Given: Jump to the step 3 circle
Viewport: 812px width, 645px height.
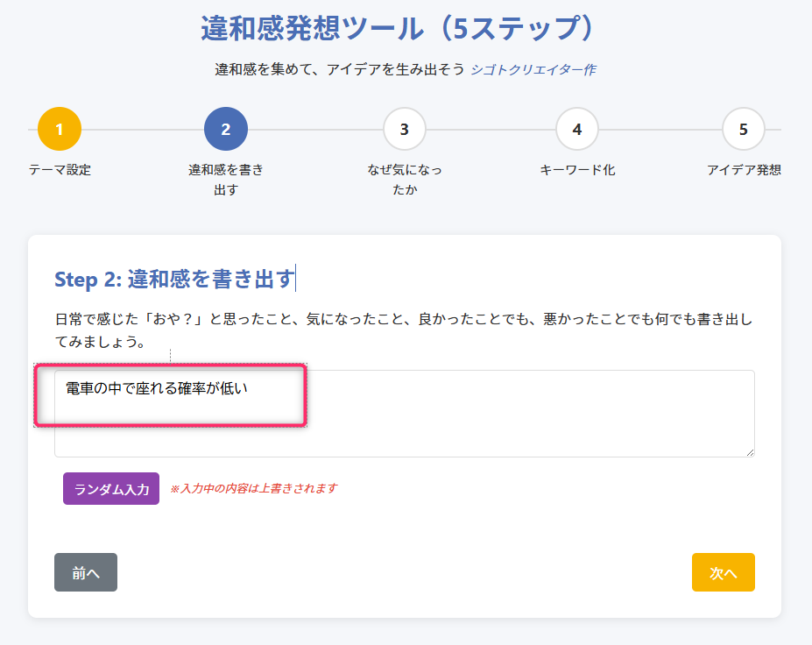Looking at the screenshot, I should click(405, 130).
